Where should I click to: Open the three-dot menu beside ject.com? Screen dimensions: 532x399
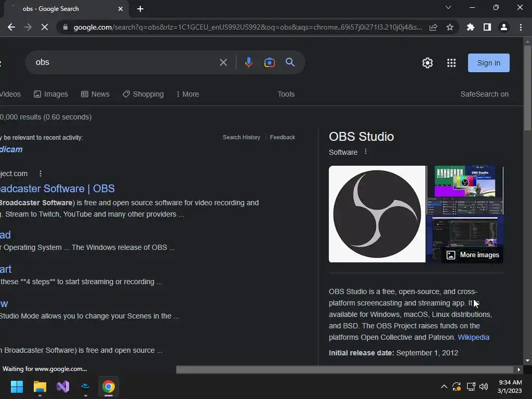click(x=41, y=174)
